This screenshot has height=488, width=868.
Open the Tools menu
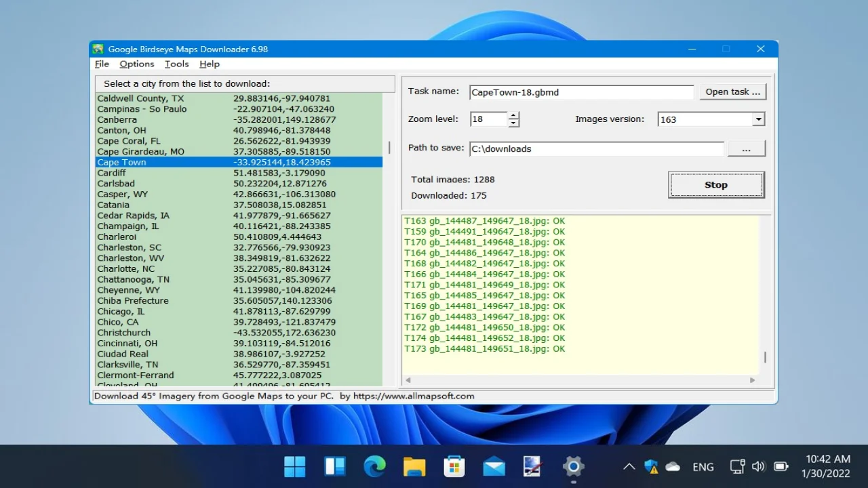[x=176, y=64]
